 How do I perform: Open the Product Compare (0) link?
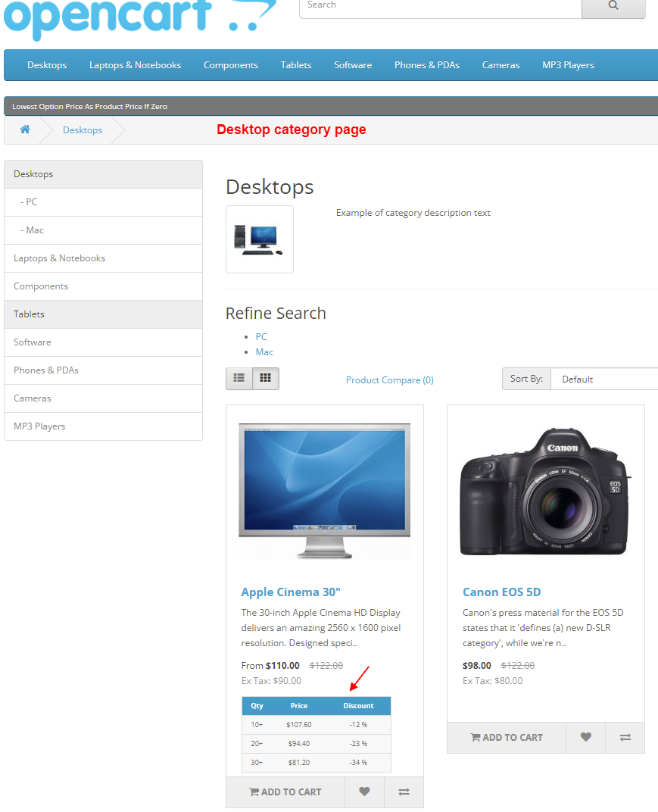[x=389, y=379]
